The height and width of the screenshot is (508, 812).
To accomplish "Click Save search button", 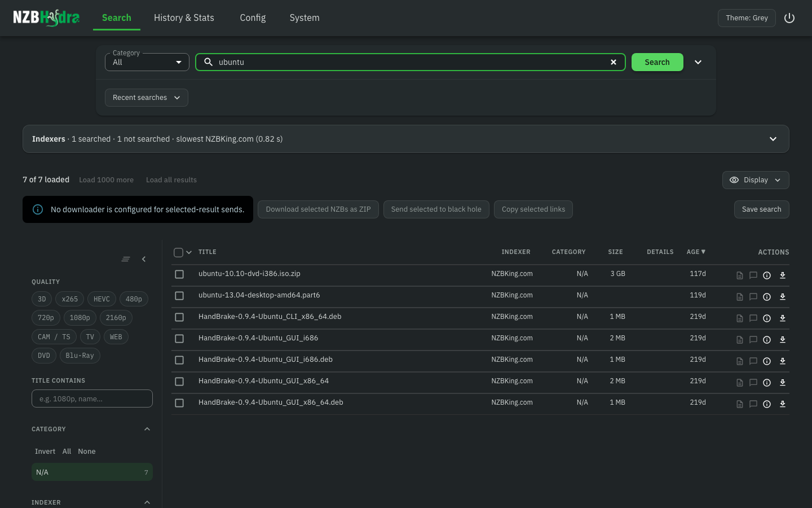I will [762, 209].
